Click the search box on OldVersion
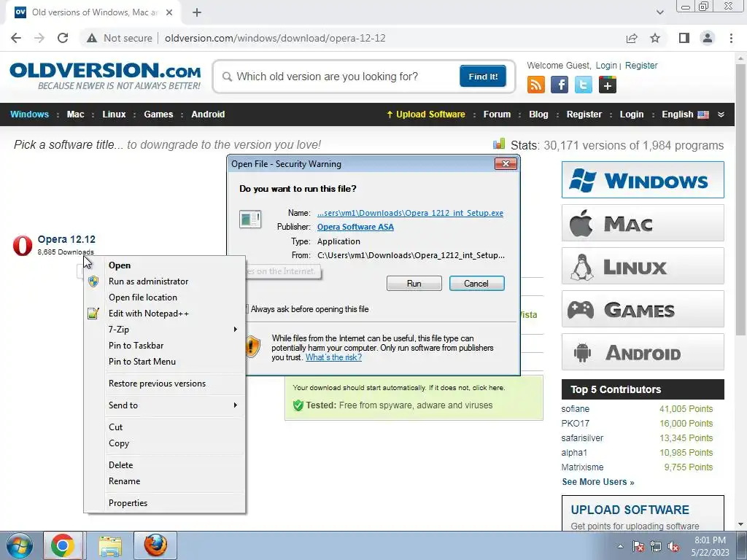 click(338, 77)
